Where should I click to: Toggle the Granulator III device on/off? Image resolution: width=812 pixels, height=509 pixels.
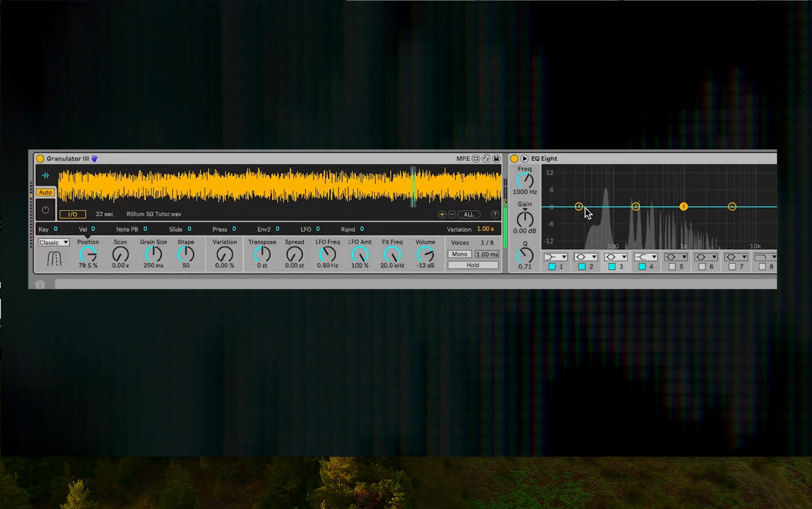click(x=40, y=159)
